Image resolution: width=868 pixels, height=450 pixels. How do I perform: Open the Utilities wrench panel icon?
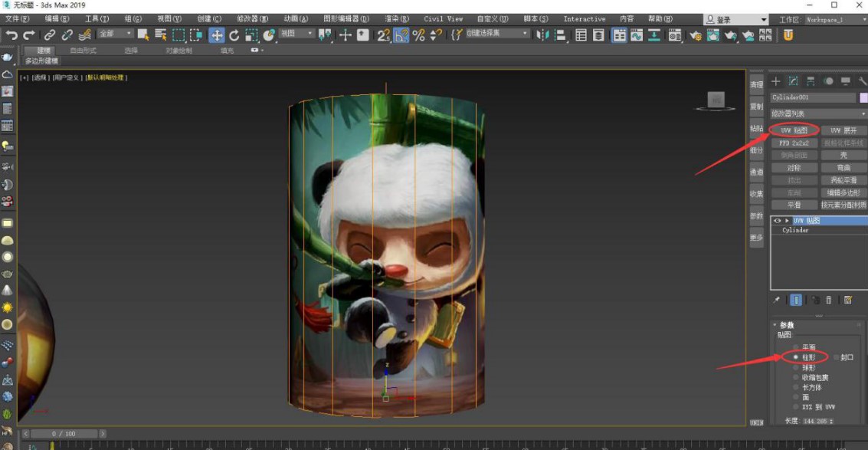coord(863,81)
